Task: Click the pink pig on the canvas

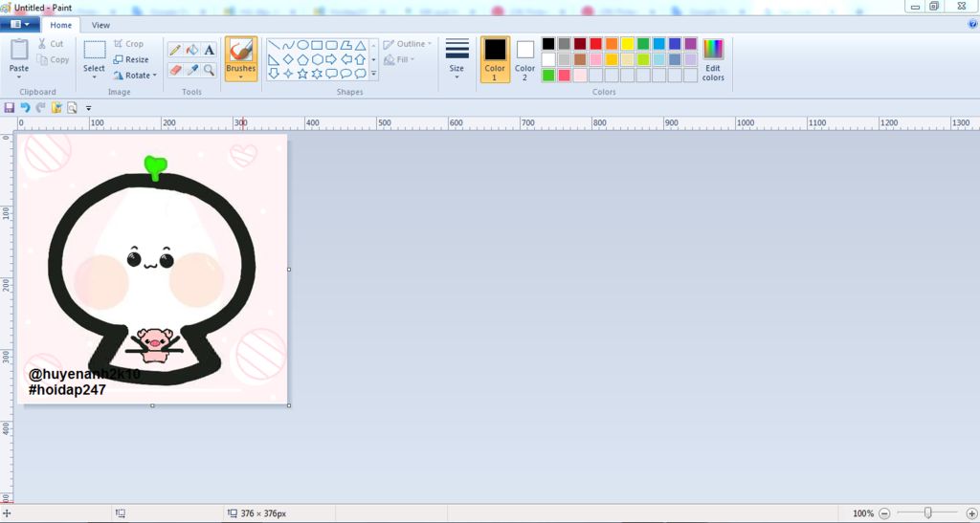Action: [154, 345]
